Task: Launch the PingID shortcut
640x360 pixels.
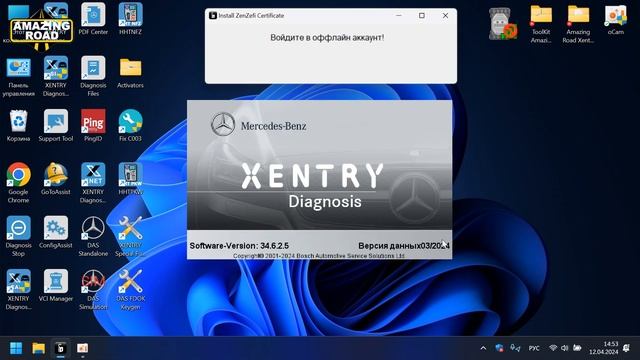Action: 93,126
